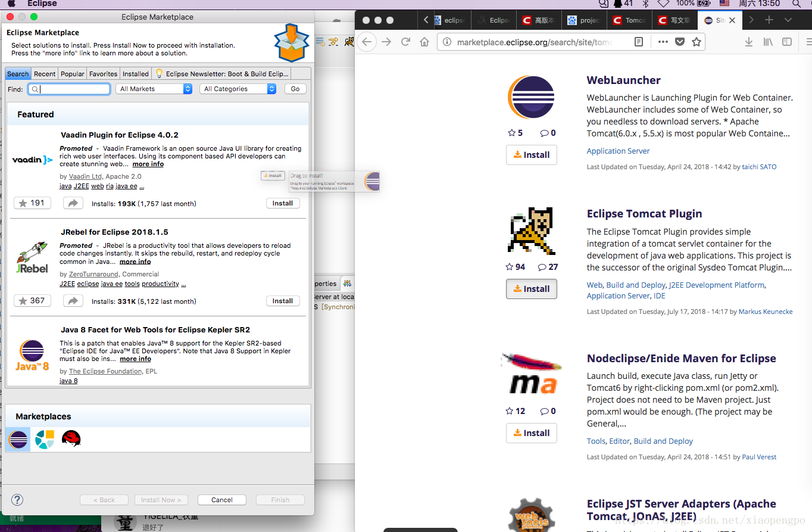Open the more info link for Vaadin
This screenshot has width=812, height=532.
148,164
